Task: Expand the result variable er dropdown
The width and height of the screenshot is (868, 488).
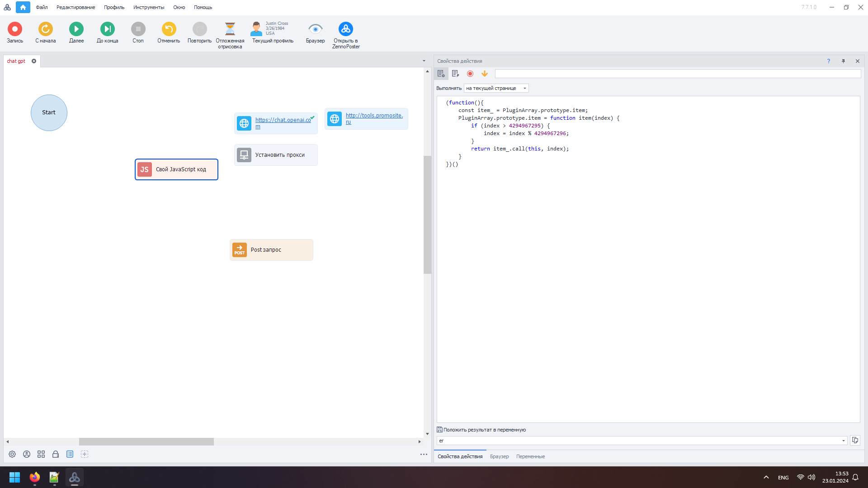Action: pos(843,441)
